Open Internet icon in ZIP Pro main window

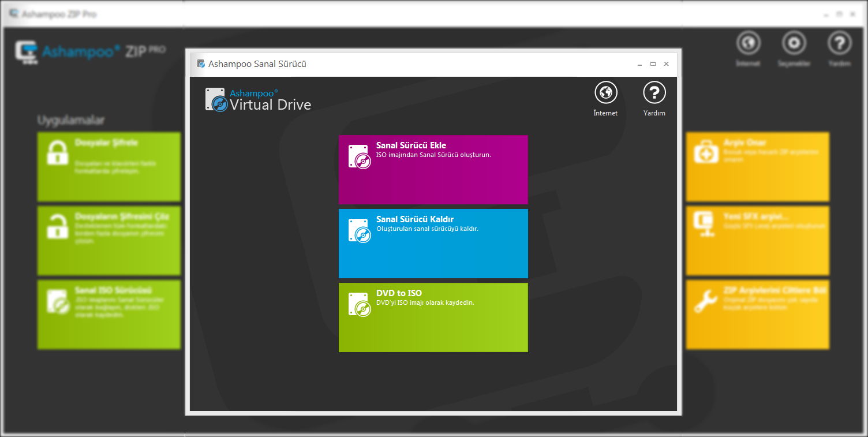click(x=748, y=43)
